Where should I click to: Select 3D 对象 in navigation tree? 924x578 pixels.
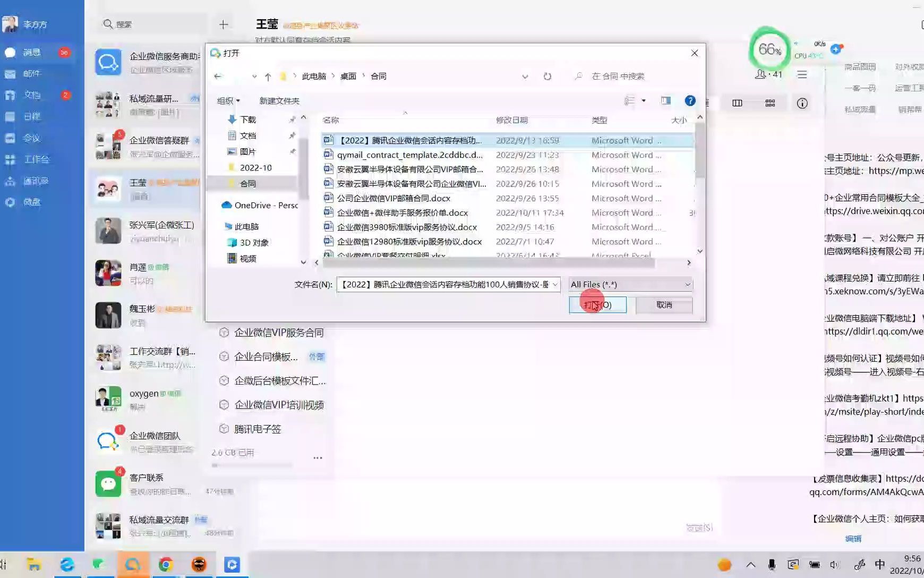tap(248, 242)
